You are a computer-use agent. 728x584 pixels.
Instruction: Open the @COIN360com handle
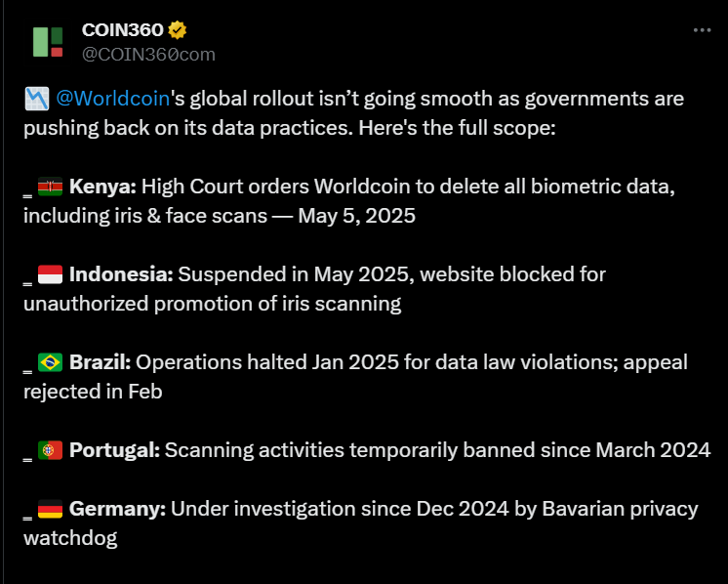coord(148,55)
